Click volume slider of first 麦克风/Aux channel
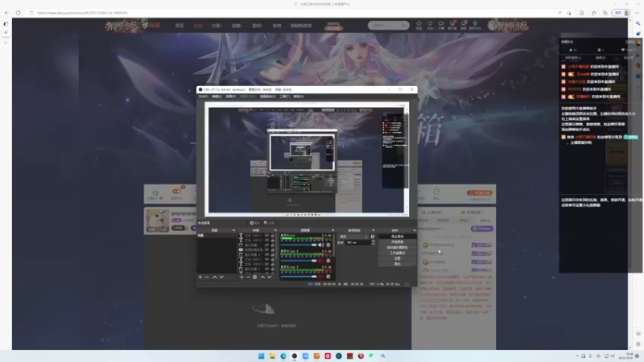The image size is (644, 362). point(299,245)
